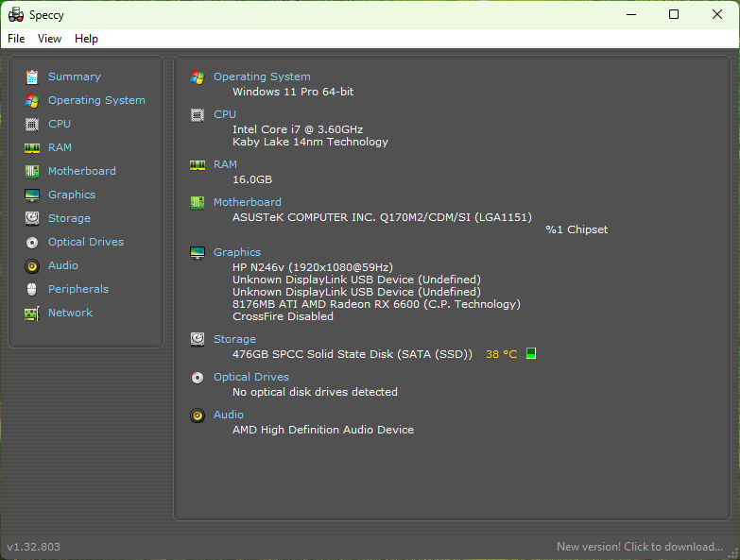Click the Graphics monitor icon in sidebar
This screenshot has height=560, width=740.
click(31, 195)
